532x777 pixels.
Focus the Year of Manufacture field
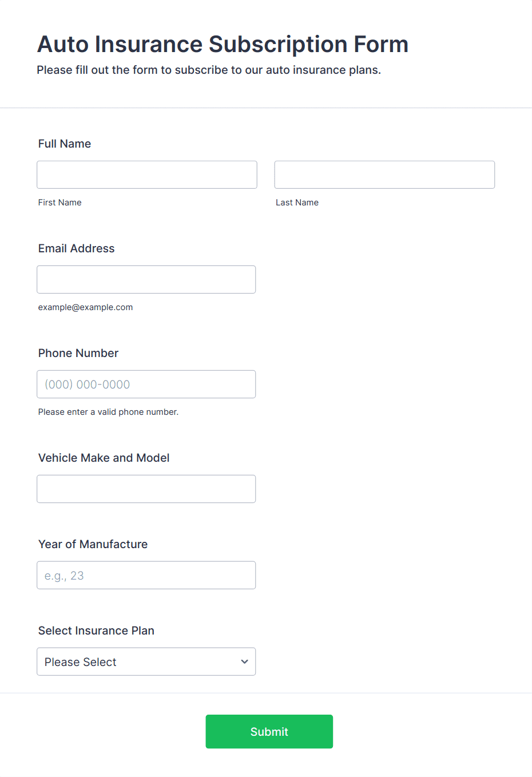(146, 575)
